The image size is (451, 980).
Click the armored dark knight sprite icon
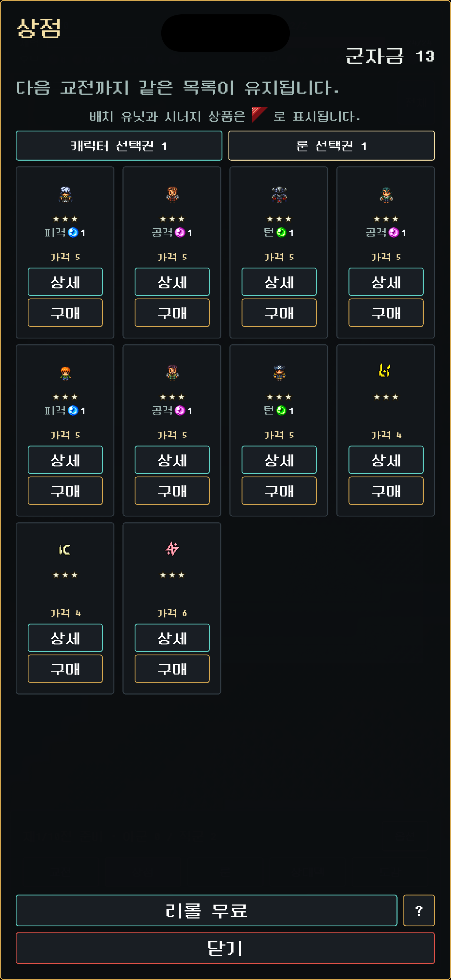click(279, 194)
